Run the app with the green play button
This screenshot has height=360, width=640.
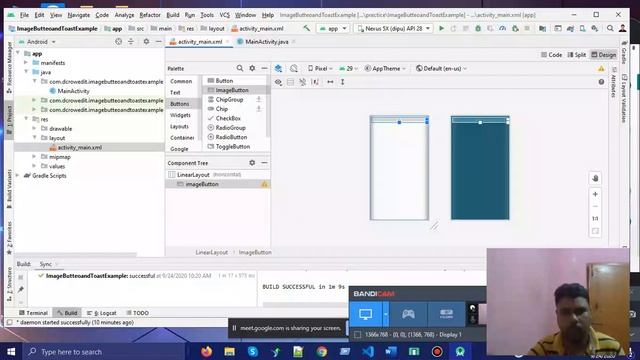tap(441, 29)
